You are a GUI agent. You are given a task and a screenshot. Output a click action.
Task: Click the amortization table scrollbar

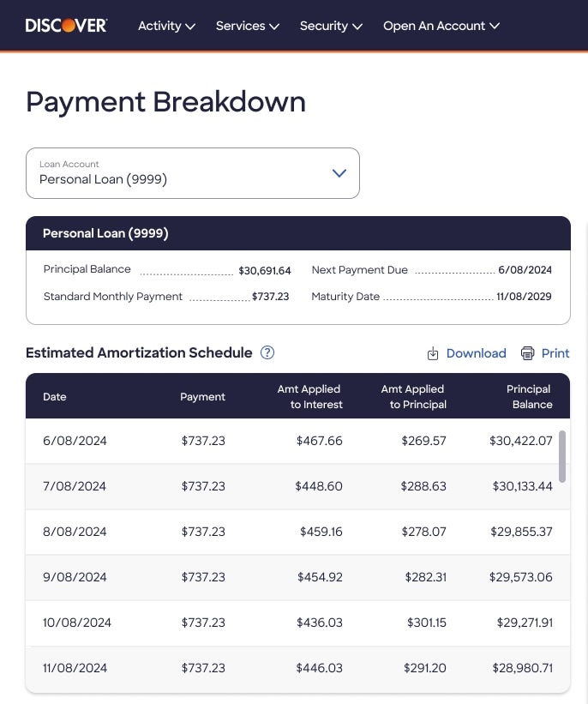[x=563, y=457]
